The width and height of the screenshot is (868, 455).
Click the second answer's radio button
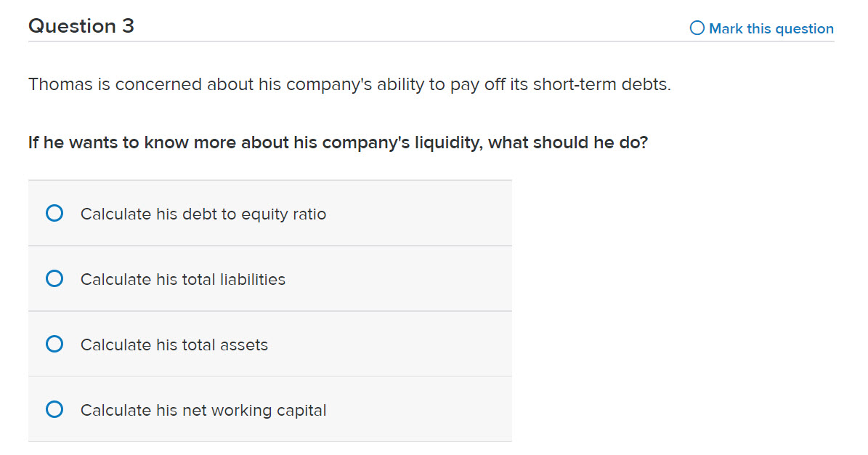pyautogui.click(x=54, y=278)
